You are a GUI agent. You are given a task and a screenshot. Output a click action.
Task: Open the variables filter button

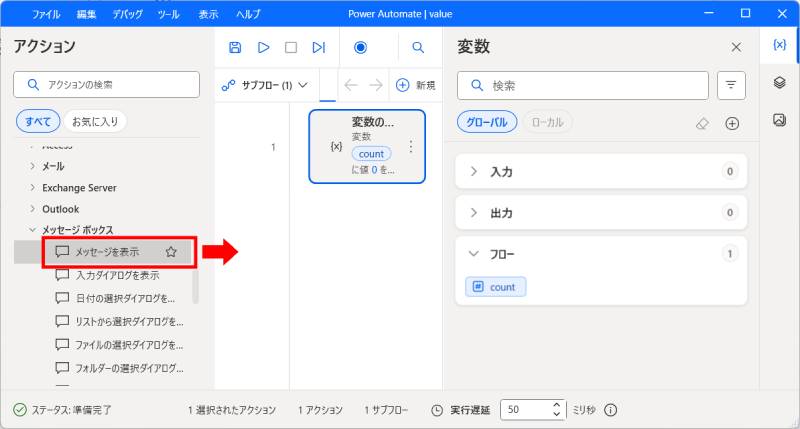point(731,85)
